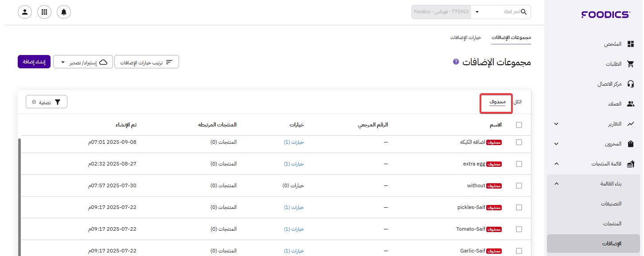Click the table vertical scrollbar
The image size is (644, 256).
pos(20,195)
